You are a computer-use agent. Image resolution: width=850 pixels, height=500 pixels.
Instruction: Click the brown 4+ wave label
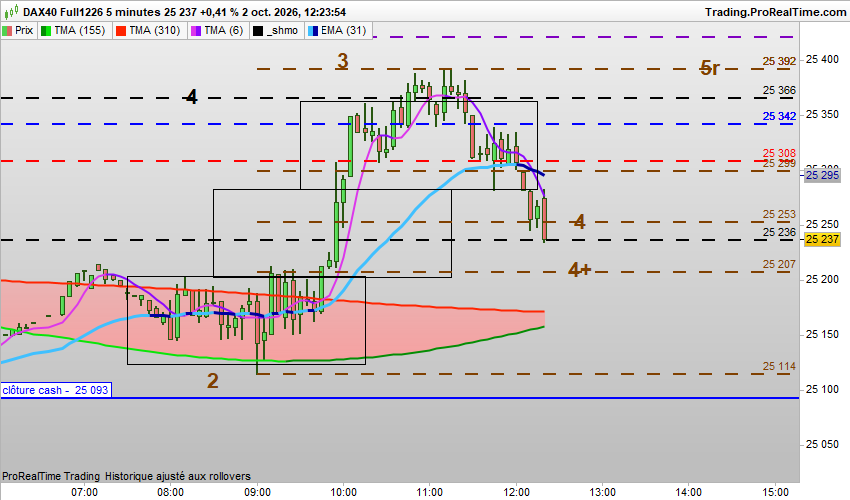(579, 269)
